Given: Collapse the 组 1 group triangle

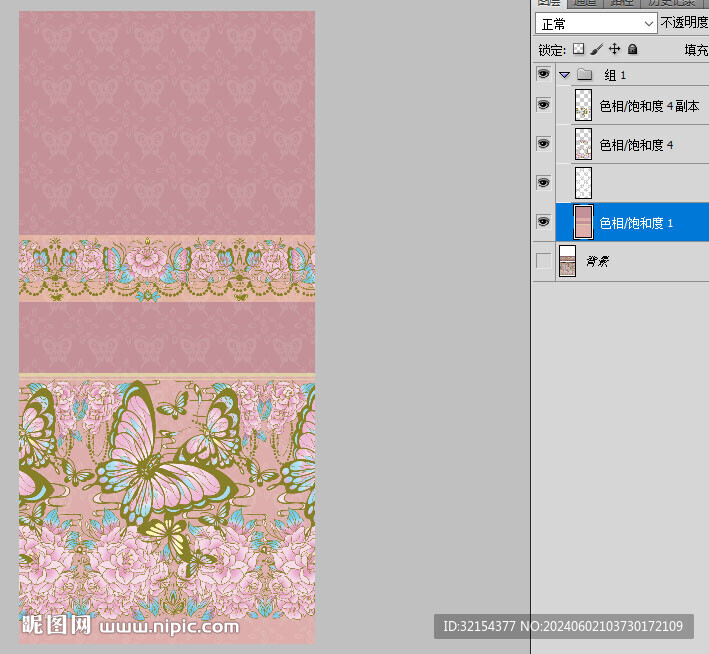Looking at the screenshot, I should (564, 75).
